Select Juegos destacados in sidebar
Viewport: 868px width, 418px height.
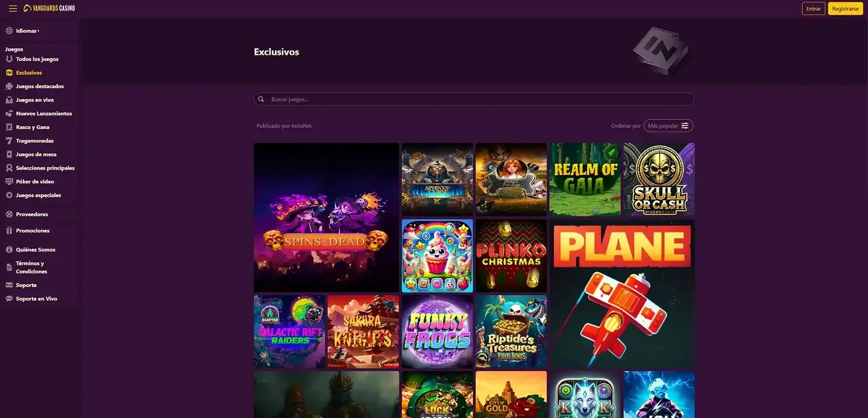(x=40, y=86)
